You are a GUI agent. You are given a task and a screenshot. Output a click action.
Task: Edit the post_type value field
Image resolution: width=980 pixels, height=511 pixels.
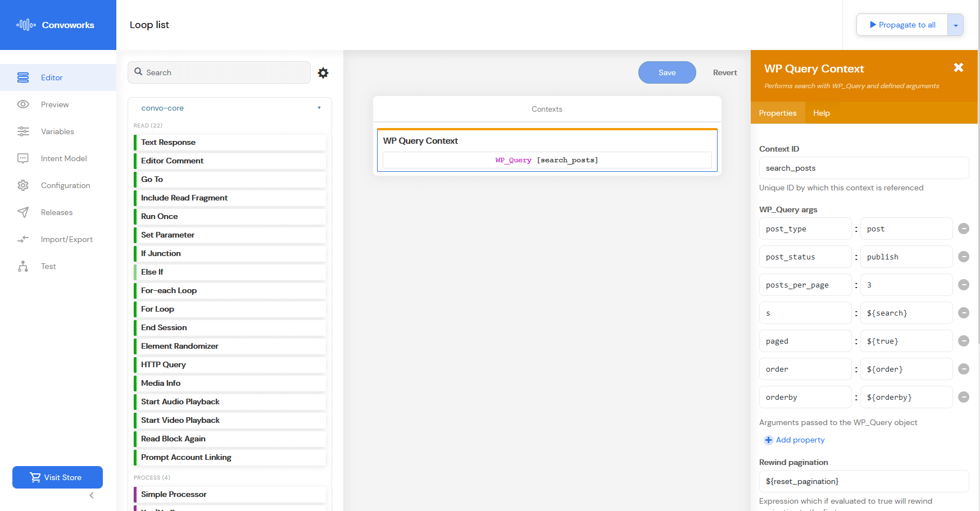906,229
